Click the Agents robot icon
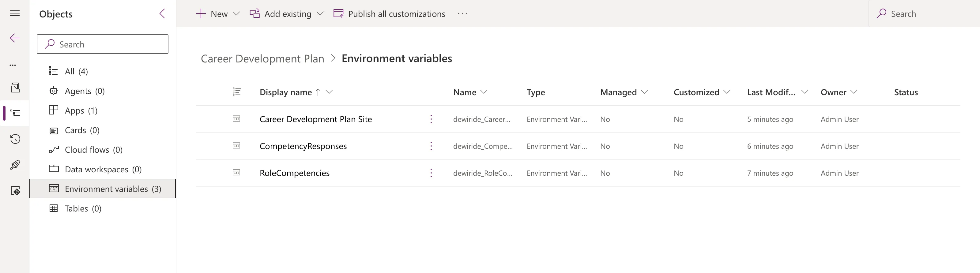 [x=54, y=91]
